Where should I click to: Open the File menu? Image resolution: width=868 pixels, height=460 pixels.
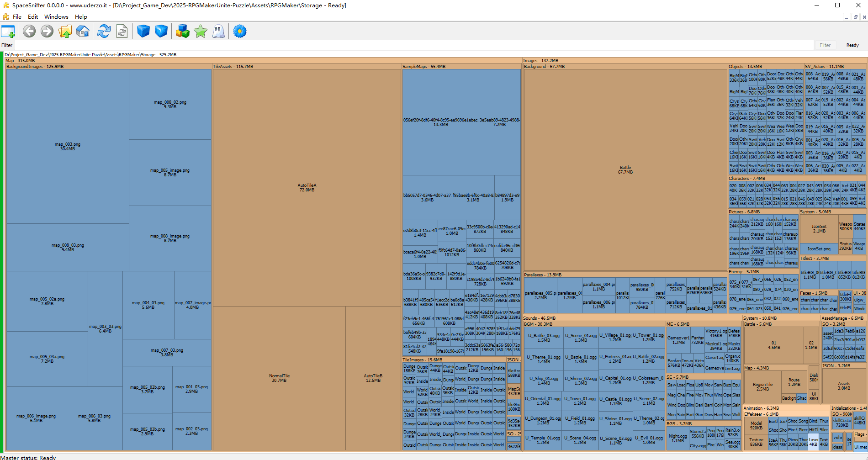[x=17, y=17]
